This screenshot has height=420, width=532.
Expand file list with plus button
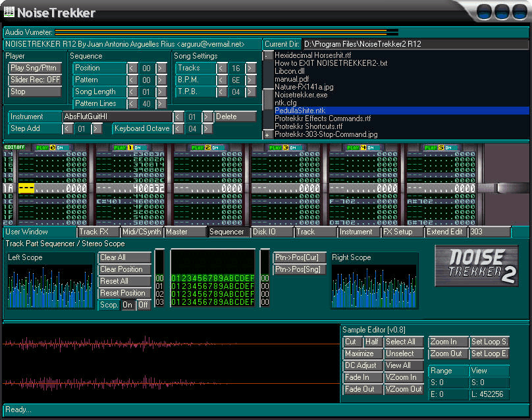pos(267,135)
